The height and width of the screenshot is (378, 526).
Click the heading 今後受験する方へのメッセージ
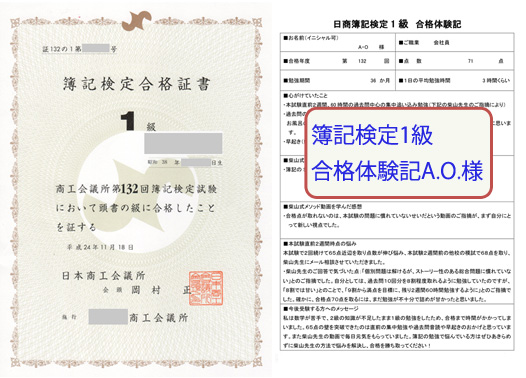tap(321, 309)
